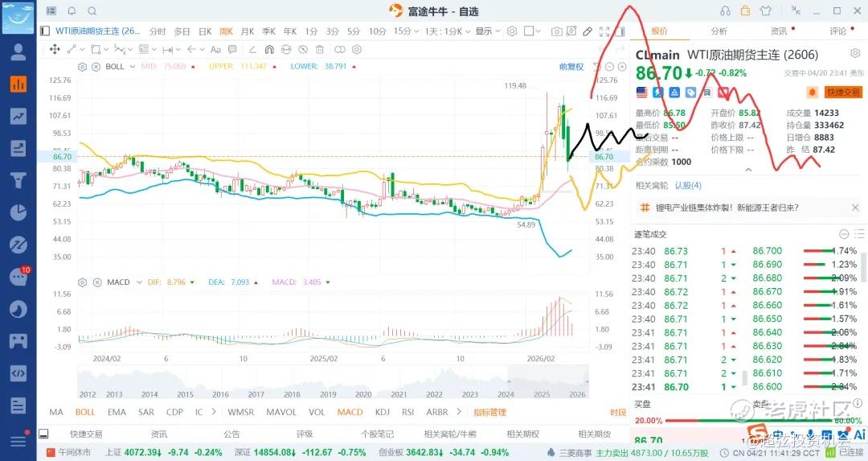Screen dimensions: 868x461
Task: Remove the BOLL indicator with X icon
Action: click(x=96, y=67)
